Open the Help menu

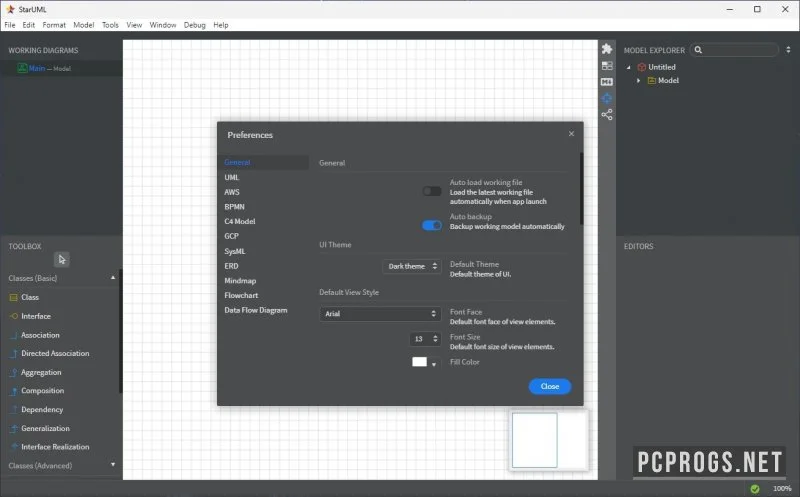coord(221,24)
